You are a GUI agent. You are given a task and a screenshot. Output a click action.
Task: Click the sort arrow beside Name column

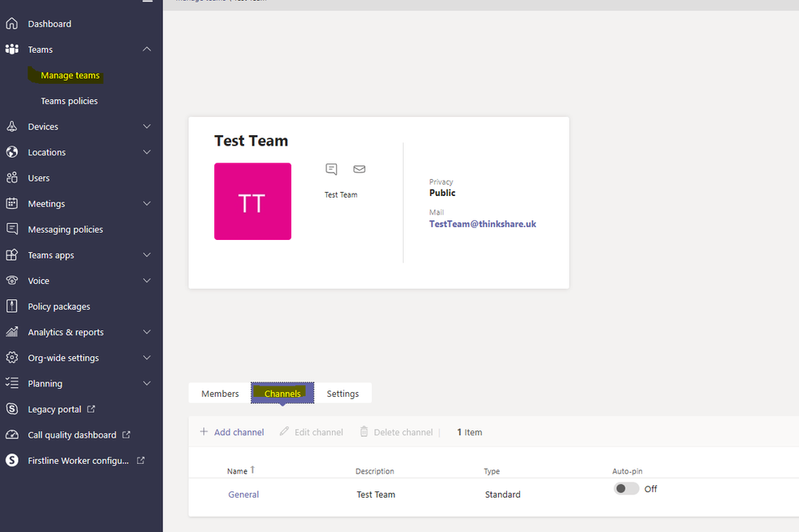(x=252, y=470)
